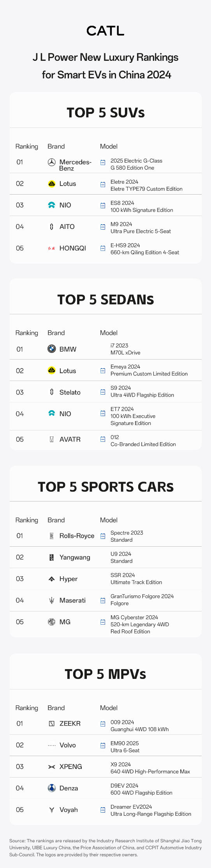211x868 pixels.
Task: Click the AVATR brand logo
Action: (x=51, y=439)
